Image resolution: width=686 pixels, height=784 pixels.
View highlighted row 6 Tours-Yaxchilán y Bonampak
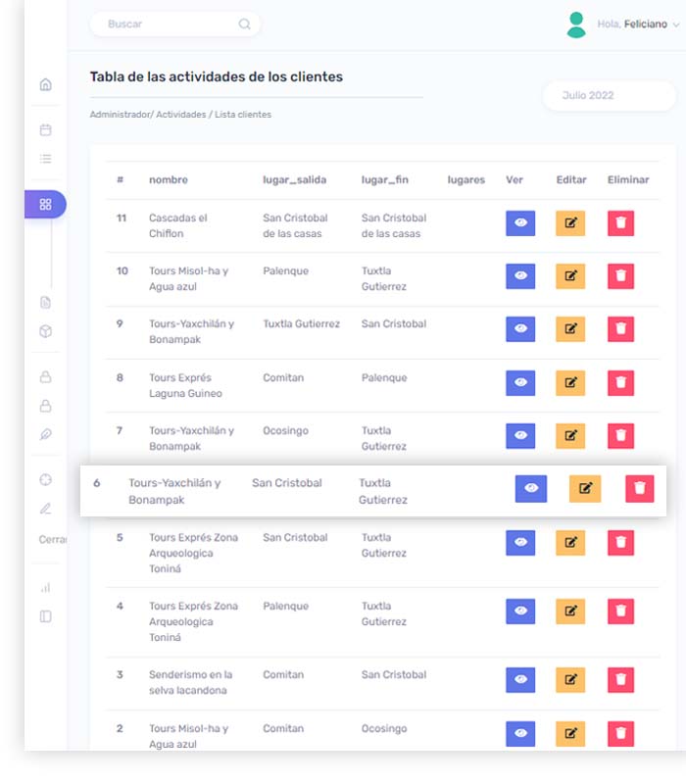(x=531, y=488)
